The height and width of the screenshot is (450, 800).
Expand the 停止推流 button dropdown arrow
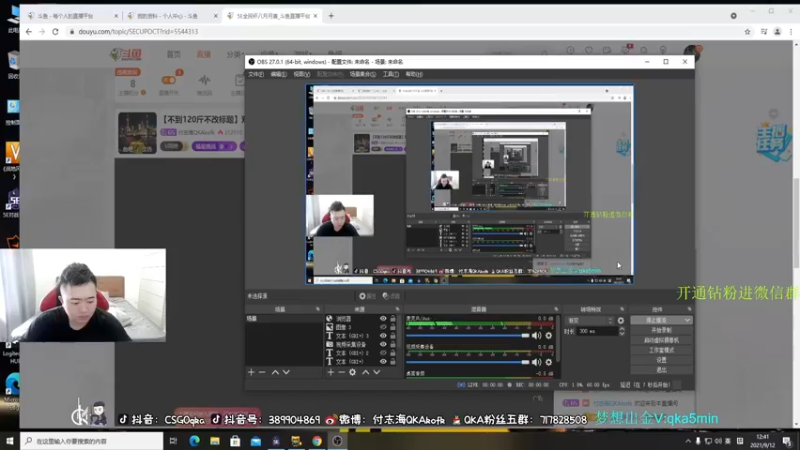pyautogui.click(x=687, y=320)
